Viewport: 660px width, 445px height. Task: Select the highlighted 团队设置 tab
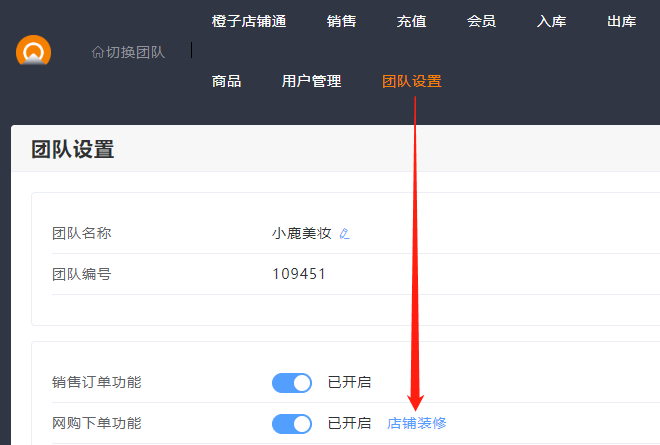pyautogui.click(x=412, y=81)
